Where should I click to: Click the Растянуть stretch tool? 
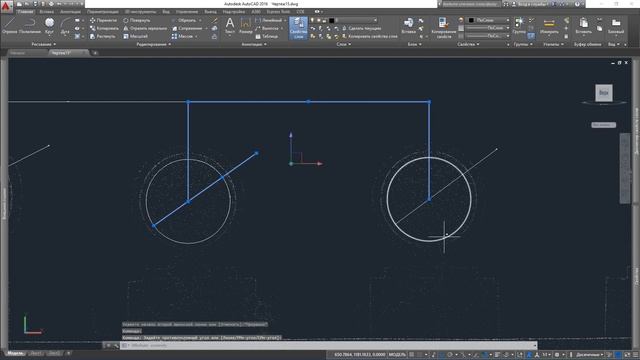pos(102,36)
